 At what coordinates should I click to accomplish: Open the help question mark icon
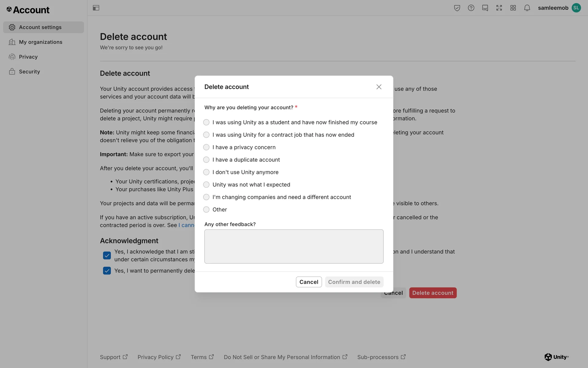pos(471,8)
